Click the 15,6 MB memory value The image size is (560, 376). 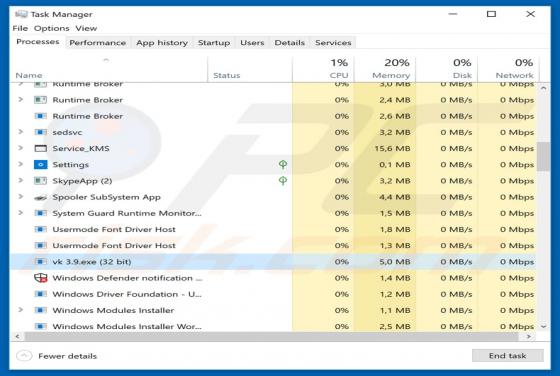click(392, 149)
